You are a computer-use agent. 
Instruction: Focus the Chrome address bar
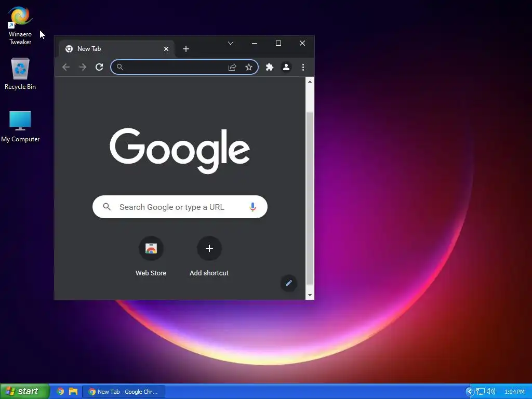pos(184,67)
